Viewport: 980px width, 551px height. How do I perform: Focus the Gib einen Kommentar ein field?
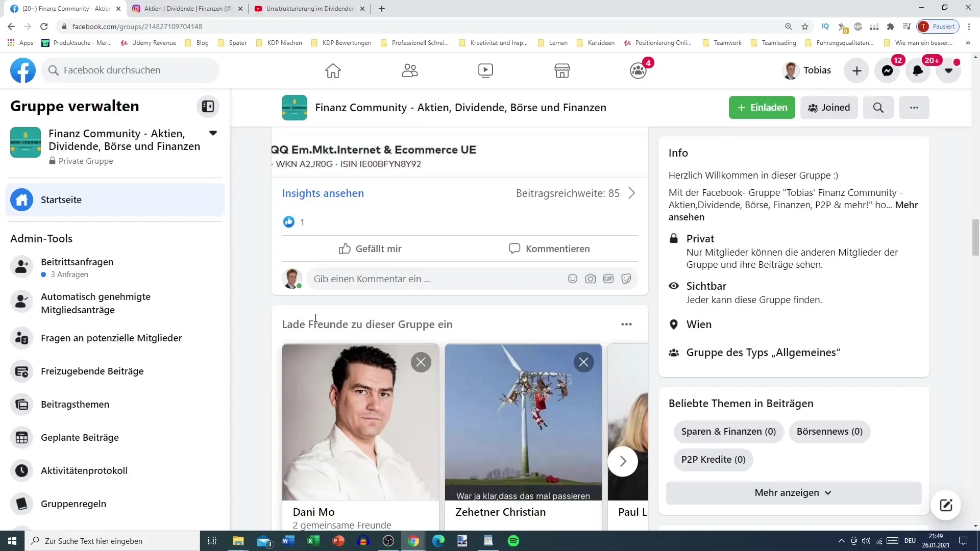436,279
